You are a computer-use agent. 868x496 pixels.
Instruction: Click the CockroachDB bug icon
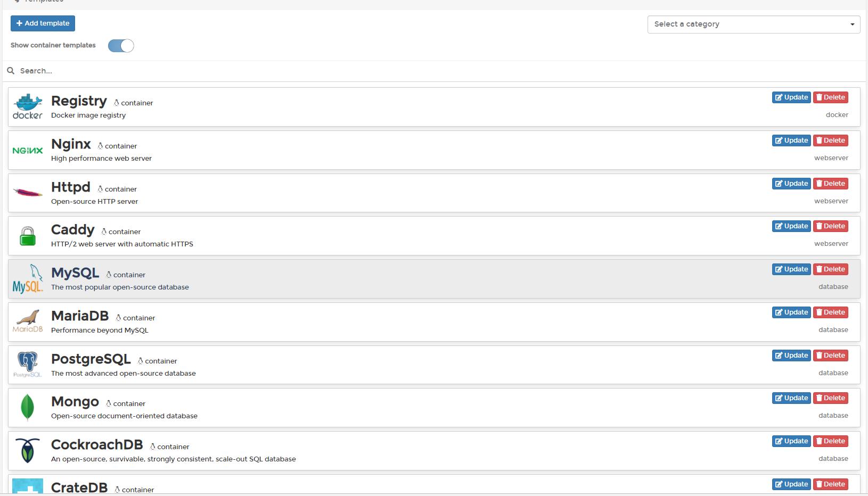coord(27,450)
